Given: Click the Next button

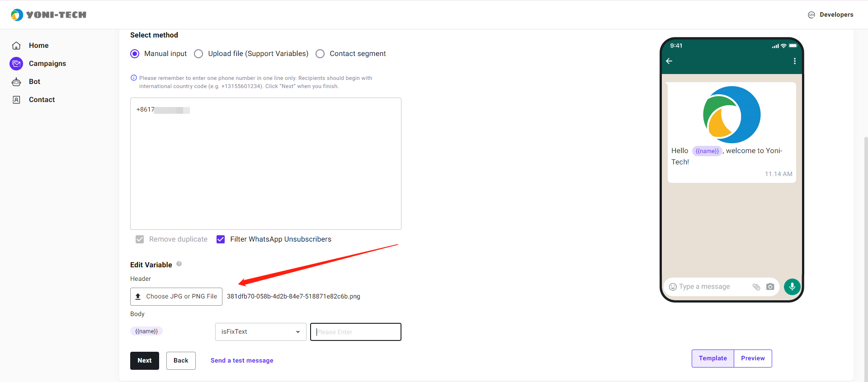Looking at the screenshot, I should [145, 361].
